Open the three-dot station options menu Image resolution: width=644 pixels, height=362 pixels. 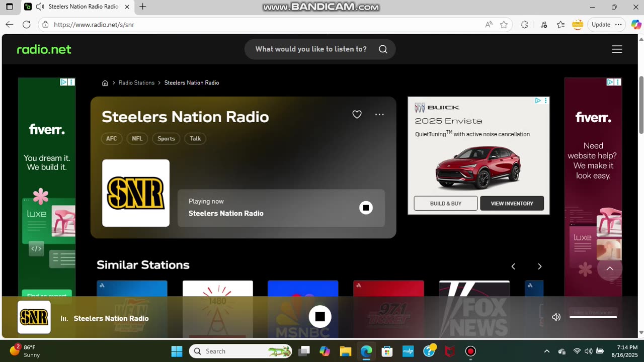(379, 115)
